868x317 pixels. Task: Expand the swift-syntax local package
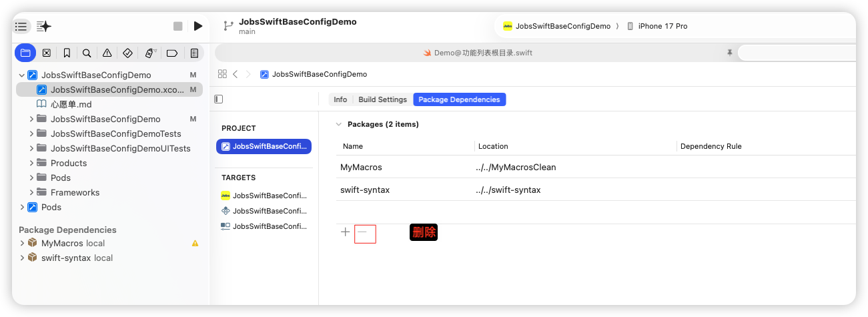click(22, 258)
